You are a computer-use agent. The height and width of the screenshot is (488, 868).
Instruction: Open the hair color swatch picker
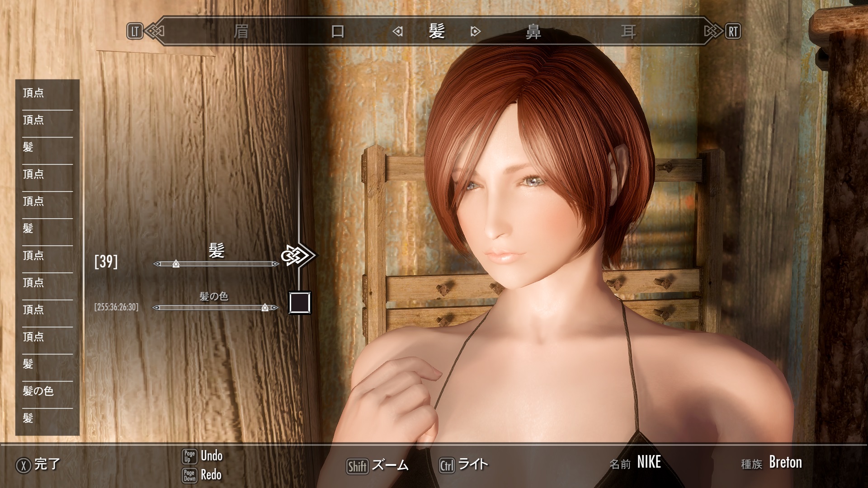pyautogui.click(x=300, y=303)
